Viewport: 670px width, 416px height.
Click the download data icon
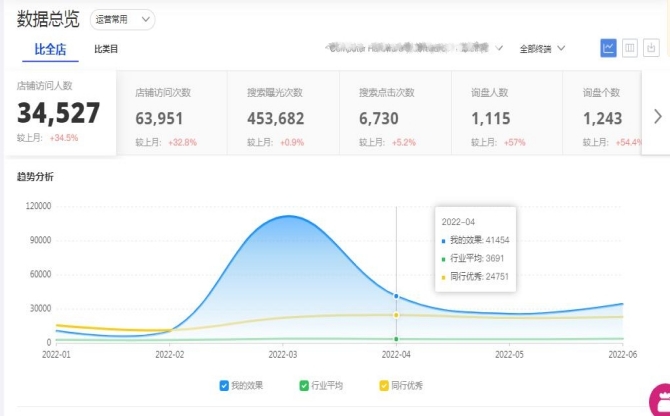(652, 48)
